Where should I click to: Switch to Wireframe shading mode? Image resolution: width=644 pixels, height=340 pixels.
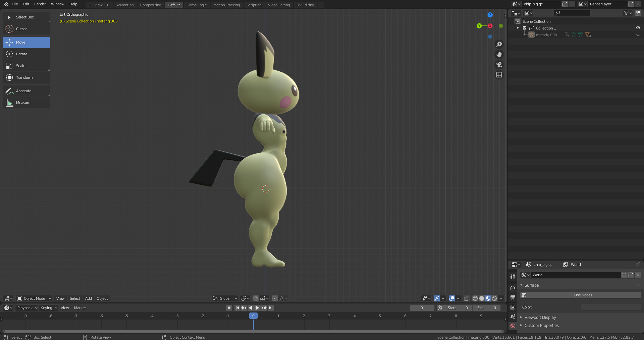click(x=475, y=298)
